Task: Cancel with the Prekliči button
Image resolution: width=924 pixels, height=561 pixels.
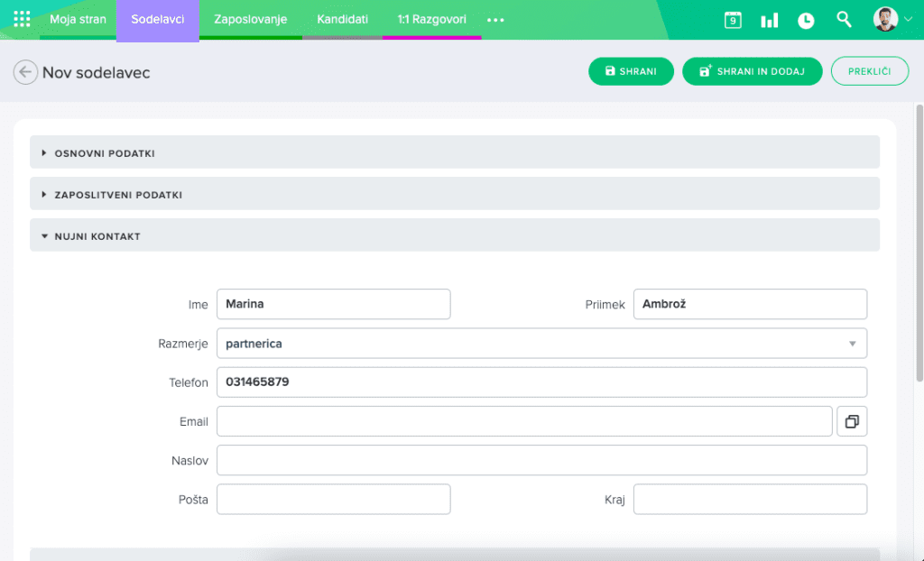Action: [x=869, y=71]
